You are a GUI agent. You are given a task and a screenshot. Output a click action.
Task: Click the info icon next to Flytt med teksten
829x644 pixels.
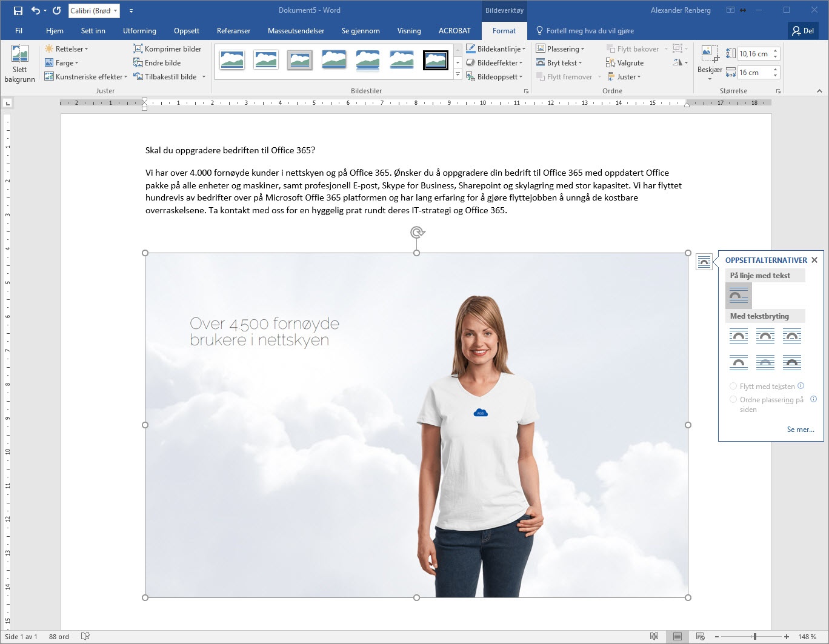tap(801, 385)
